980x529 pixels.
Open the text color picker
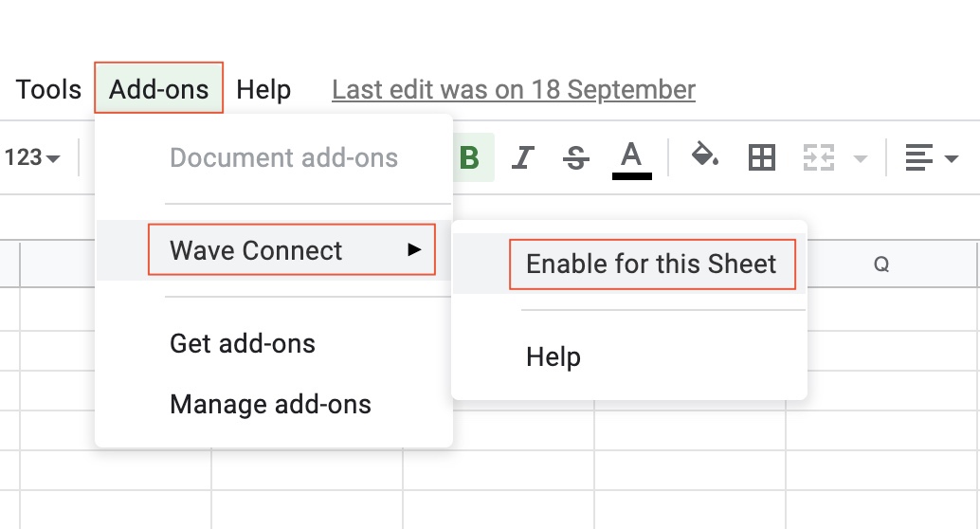[x=631, y=157]
